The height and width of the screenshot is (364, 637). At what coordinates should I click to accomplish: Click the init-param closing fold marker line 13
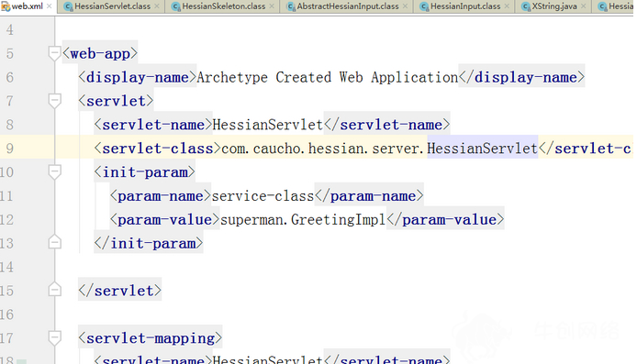click(x=54, y=242)
